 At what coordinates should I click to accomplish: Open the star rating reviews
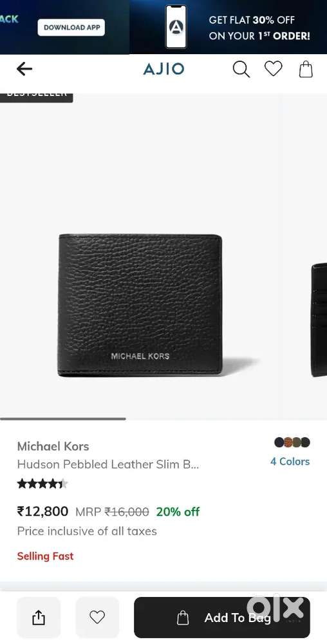[x=42, y=484]
